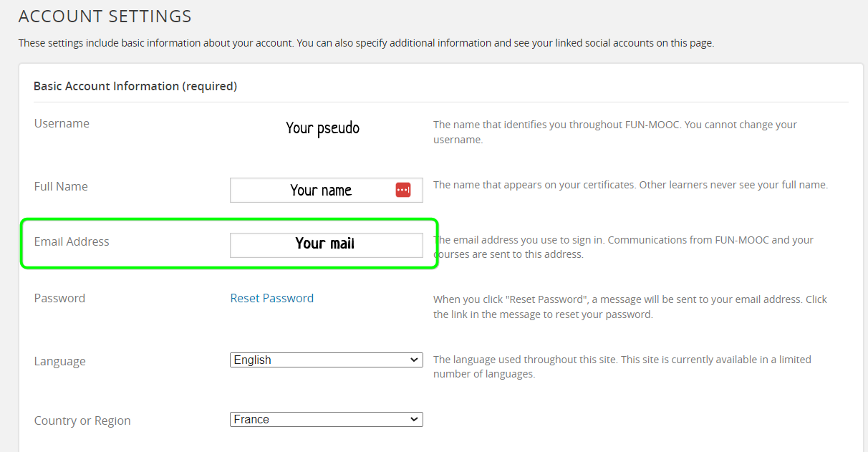868x452 pixels.
Task: Click the Username field label
Action: [62, 123]
